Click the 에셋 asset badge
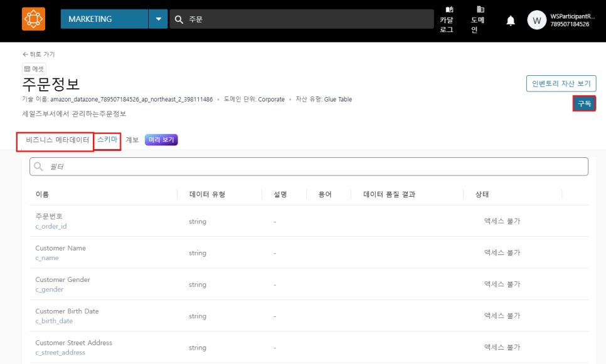This screenshot has width=606, height=364. (x=34, y=69)
